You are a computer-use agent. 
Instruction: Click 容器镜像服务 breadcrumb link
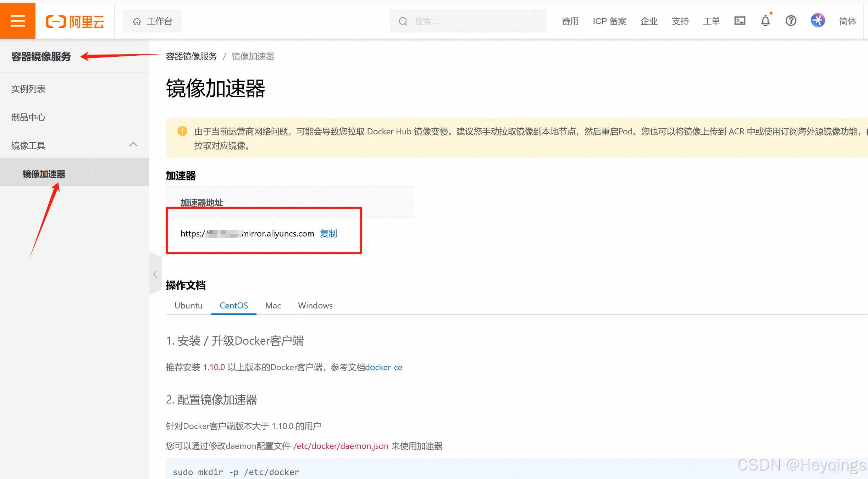(191, 56)
